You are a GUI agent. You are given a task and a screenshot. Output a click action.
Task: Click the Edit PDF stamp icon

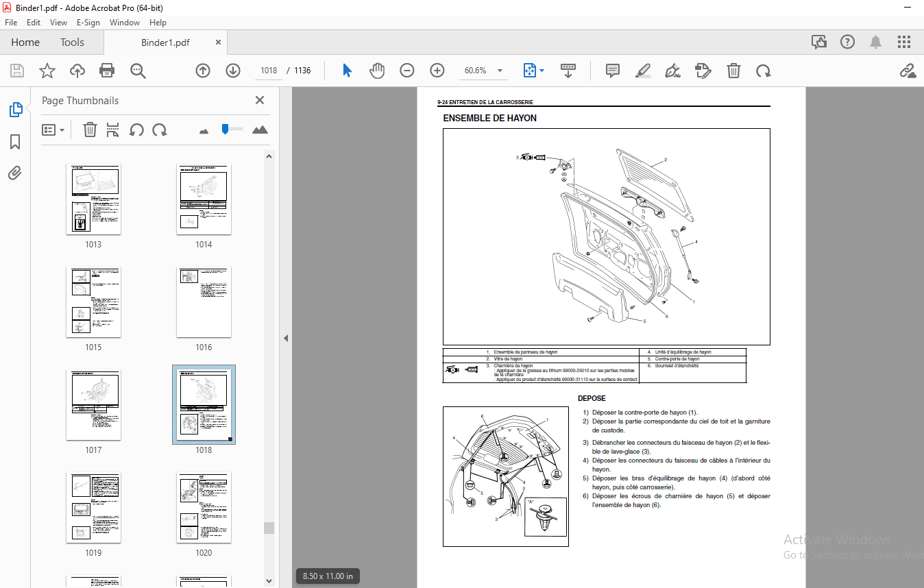(x=703, y=71)
